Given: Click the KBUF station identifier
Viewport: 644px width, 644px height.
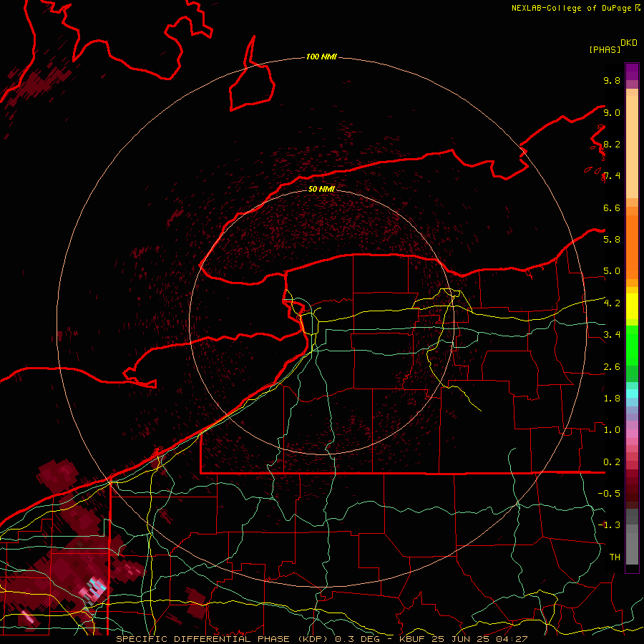Looking at the screenshot, I should coord(412,639).
